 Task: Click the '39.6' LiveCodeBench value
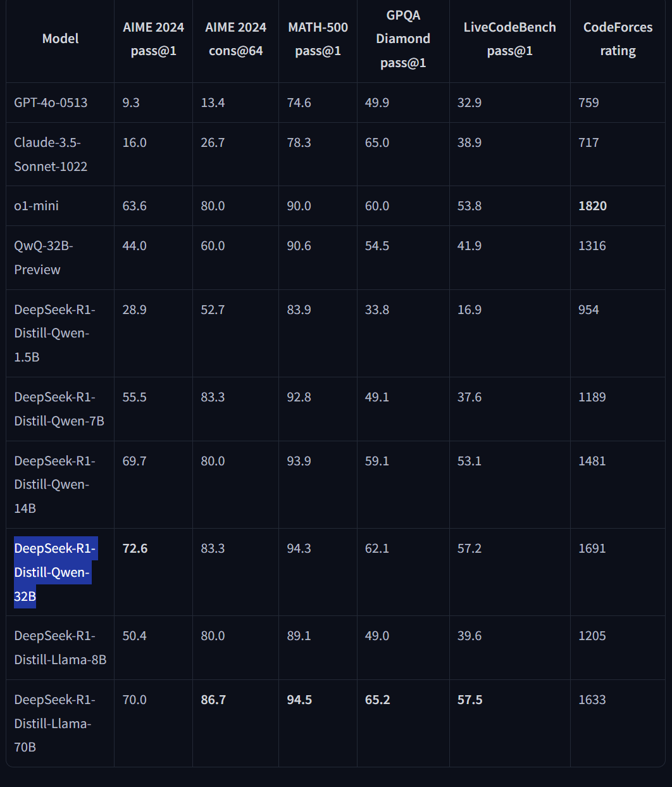470,636
